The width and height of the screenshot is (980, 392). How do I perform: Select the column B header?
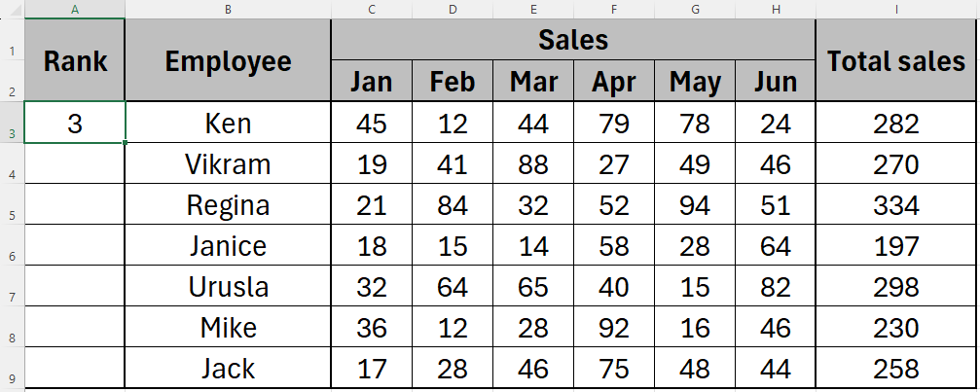tap(228, 9)
